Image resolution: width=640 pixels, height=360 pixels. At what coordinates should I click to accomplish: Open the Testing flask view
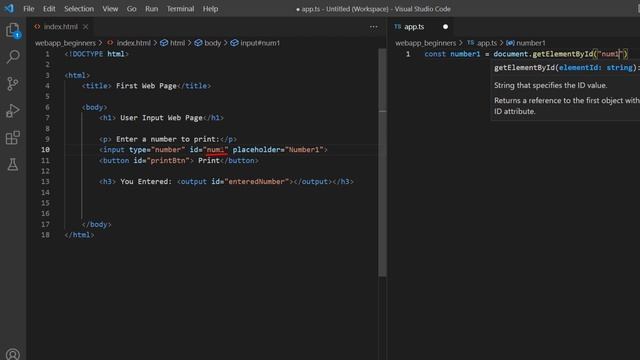pyautogui.click(x=13, y=164)
